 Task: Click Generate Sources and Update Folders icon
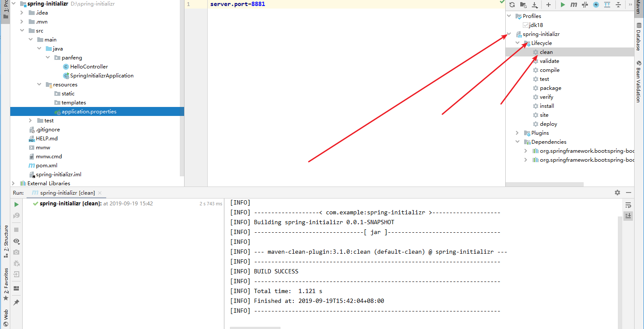[523, 5]
